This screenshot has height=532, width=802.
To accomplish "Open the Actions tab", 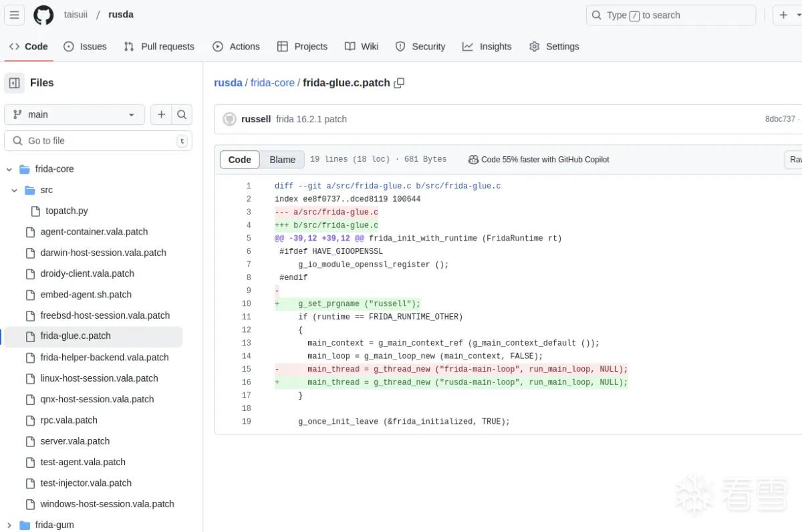I will (x=236, y=46).
